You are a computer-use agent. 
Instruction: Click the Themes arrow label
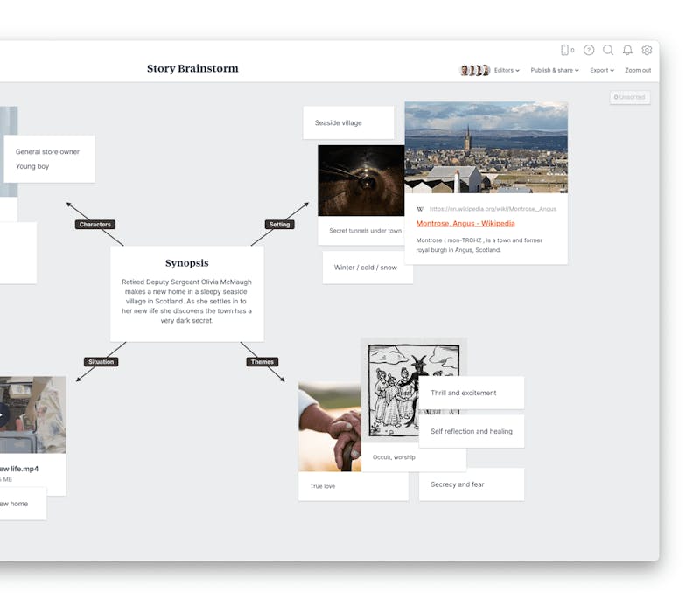tap(262, 359)
